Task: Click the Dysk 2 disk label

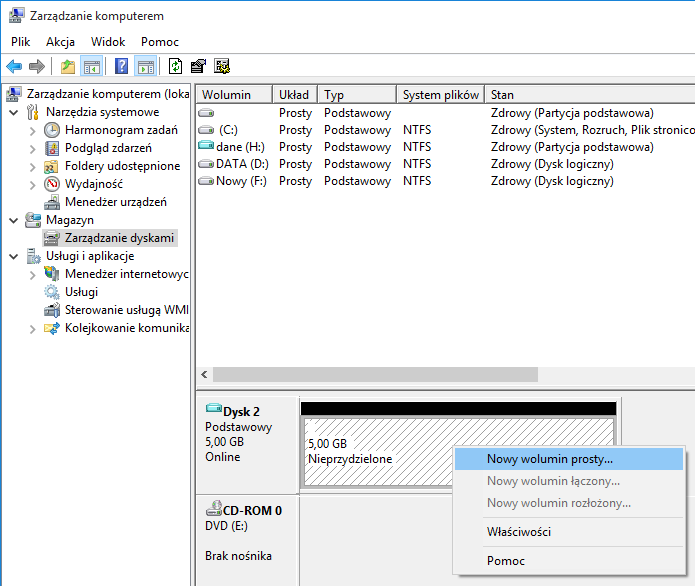Action: tap(241, 412)
